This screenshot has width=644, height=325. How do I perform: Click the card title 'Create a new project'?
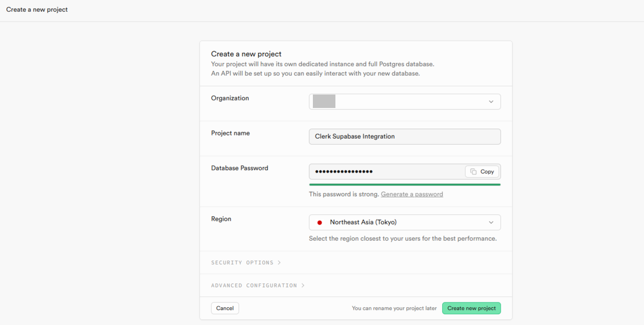click(246, 54)
